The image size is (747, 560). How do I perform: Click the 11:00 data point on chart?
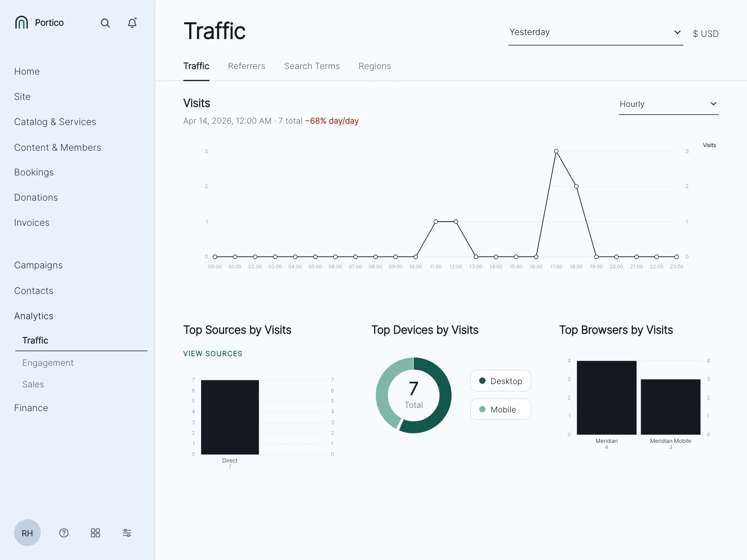coord(436,222)
